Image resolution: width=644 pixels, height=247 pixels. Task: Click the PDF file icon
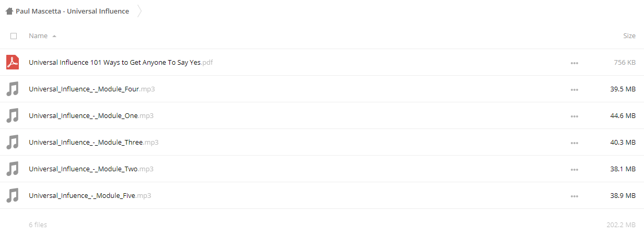pyautogui.click(x=13, y=62)
